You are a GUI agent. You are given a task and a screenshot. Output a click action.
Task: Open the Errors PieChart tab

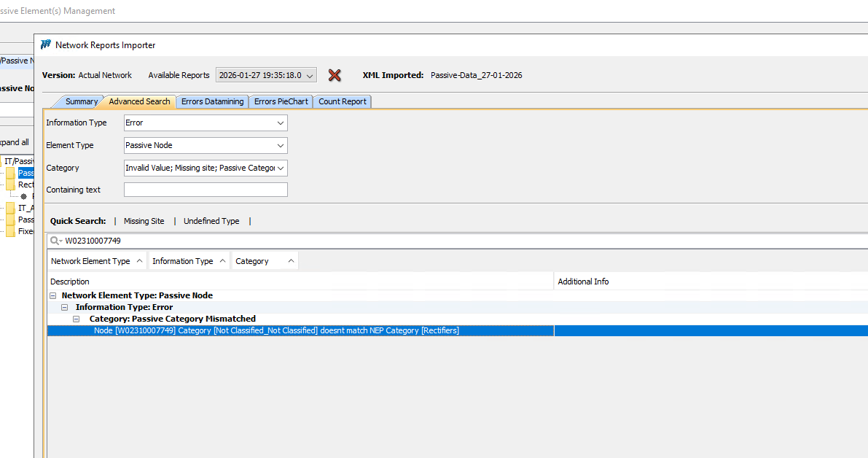pos(281,101)
